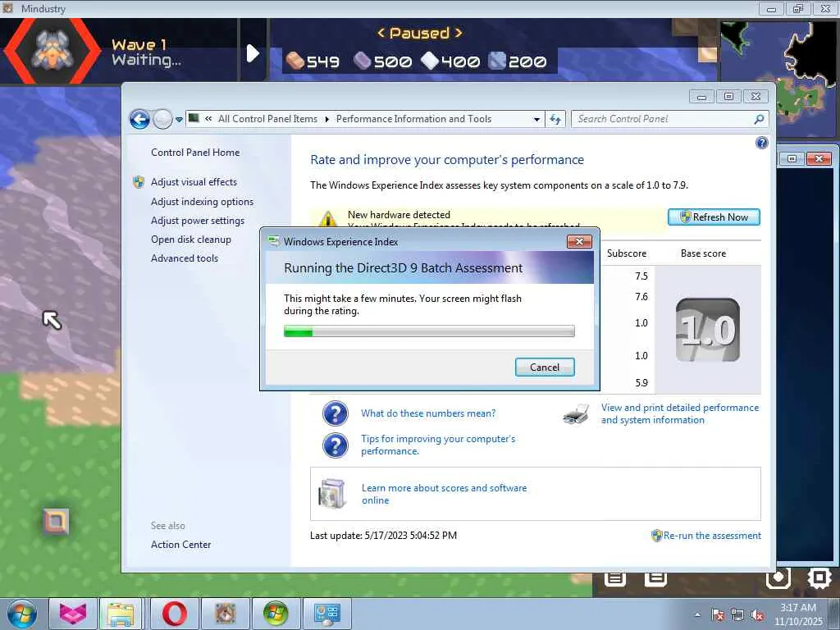Open Advanced tools
This screenshot has height=630, width=840.
[185, 258]
